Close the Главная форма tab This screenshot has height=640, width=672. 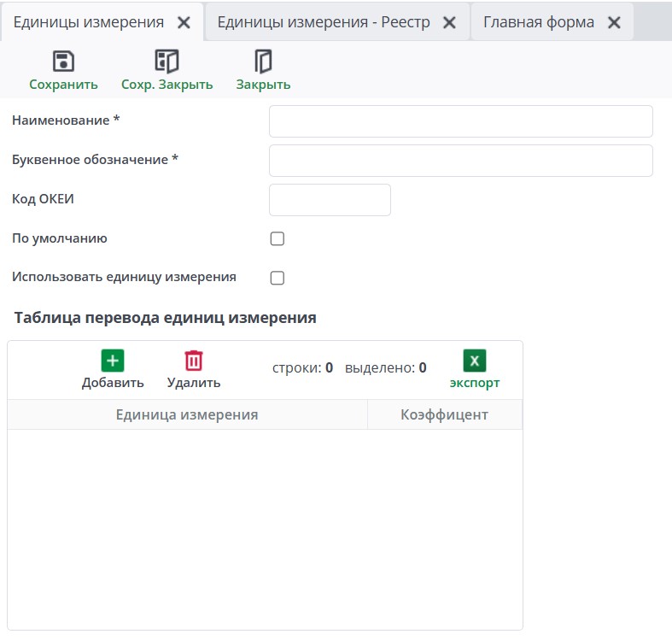pyautogui.click(x=614, y=23)
